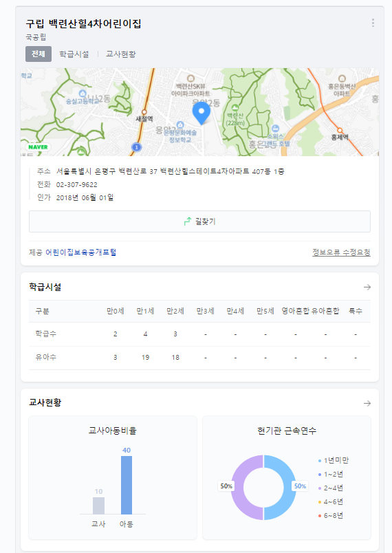This screenshot has width=392, height=553.
Task: Click the purple 50% donut segment
Action: [237, 488]
